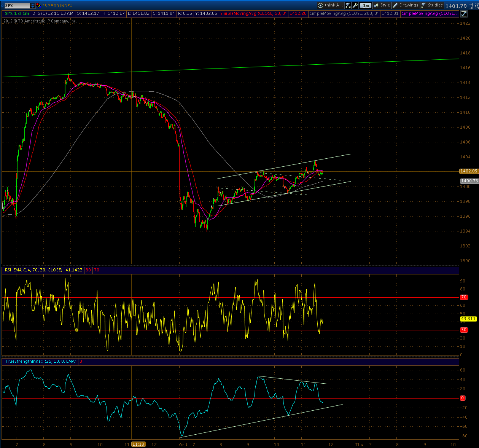
Task: Click the flask-with-arrow icon beside think A.I.
Action: [348, 5]
